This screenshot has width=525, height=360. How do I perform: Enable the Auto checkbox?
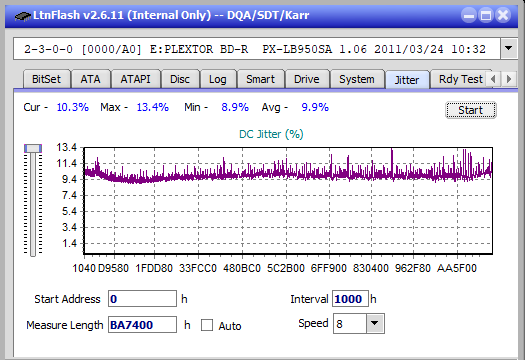[207, 325]
